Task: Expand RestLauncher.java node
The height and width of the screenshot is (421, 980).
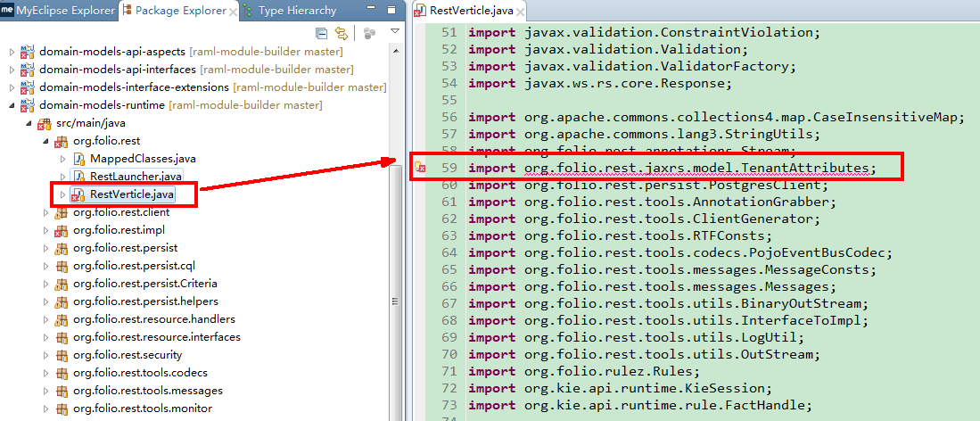Action: pos(62,177)
